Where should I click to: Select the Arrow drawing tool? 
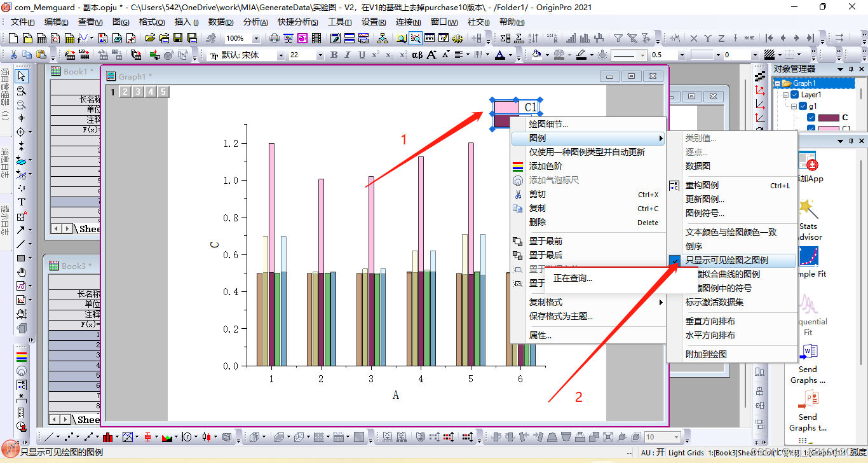click(22, 230)
